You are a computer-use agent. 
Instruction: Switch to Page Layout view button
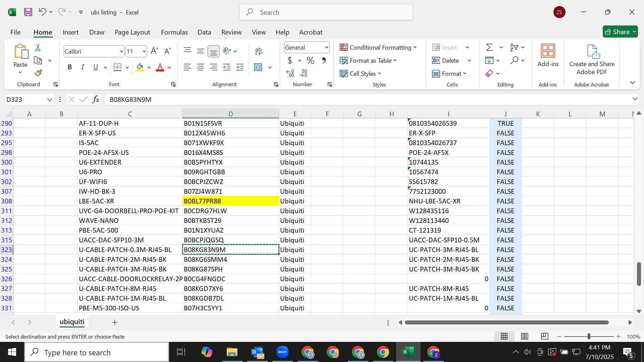coord(525,336)
